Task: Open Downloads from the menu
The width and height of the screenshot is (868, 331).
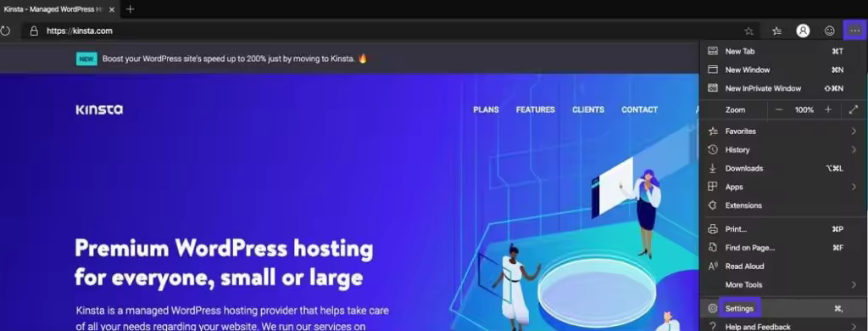Action: pos(783,168)
